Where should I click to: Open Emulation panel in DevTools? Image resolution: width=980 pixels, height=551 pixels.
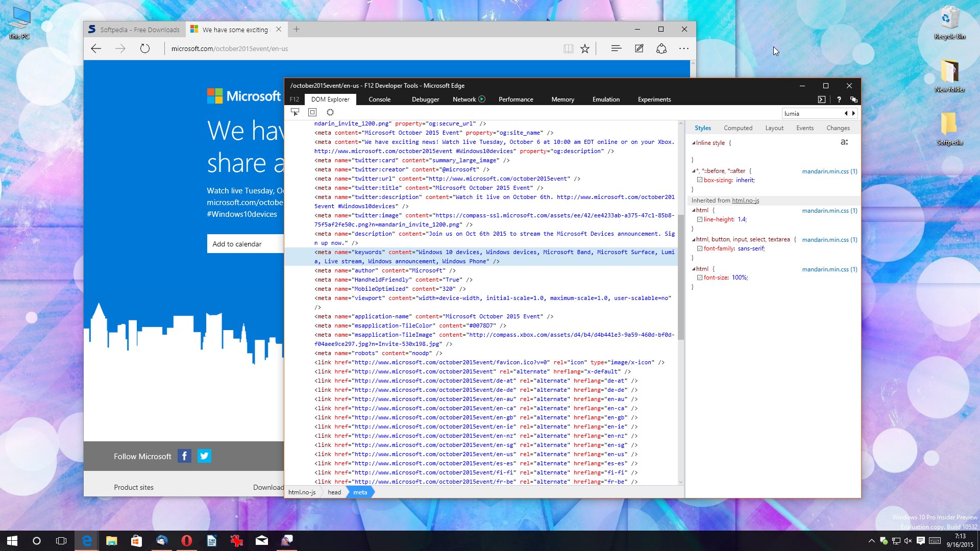pos(604,99)
